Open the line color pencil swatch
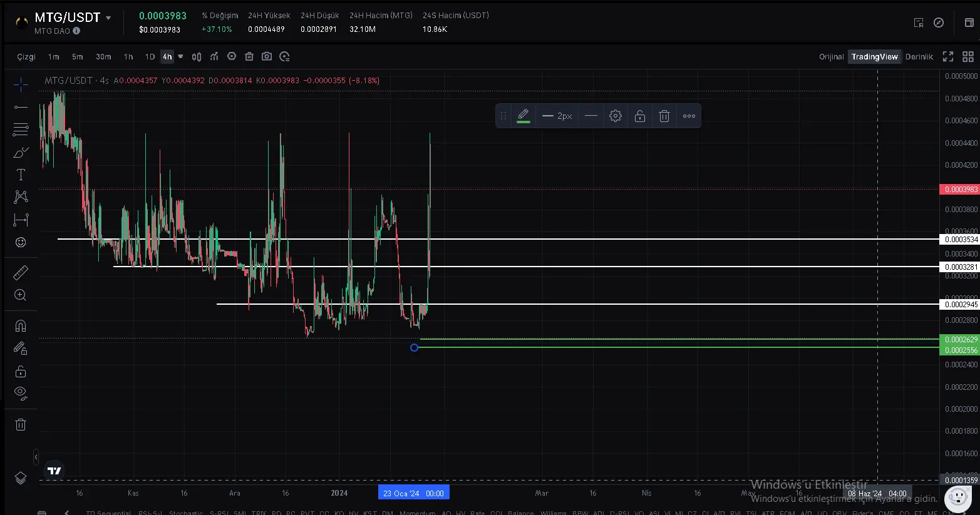The image size is (980, 515). pyautogui.click(x=524, y=116)
